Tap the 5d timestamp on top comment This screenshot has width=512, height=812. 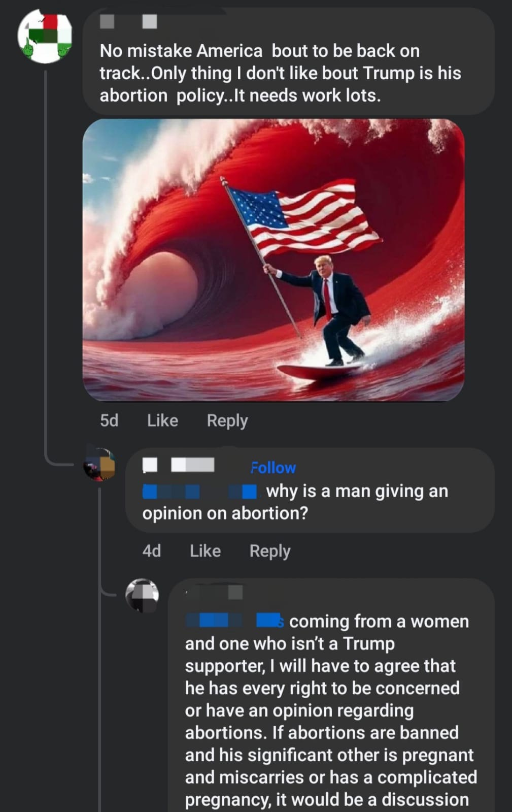tap(109, 420)
